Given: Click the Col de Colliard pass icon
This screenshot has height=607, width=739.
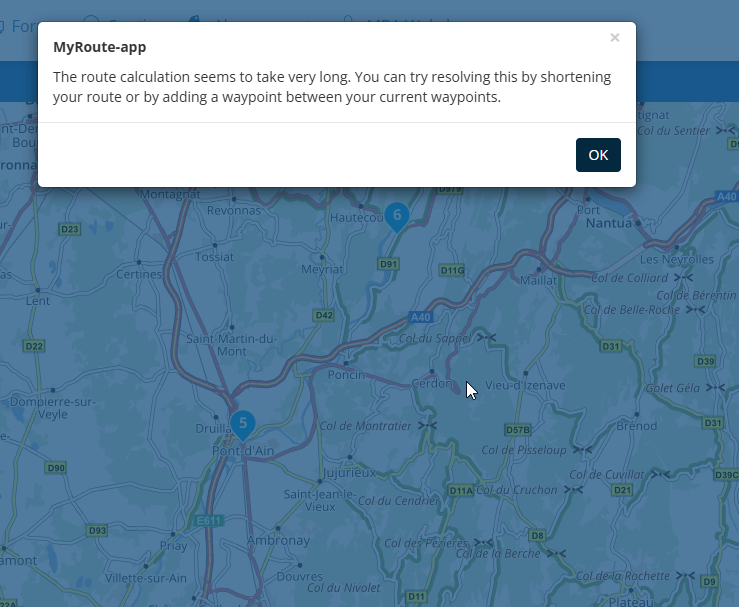Looking at the screenshot, I should [x=683, y=278].
